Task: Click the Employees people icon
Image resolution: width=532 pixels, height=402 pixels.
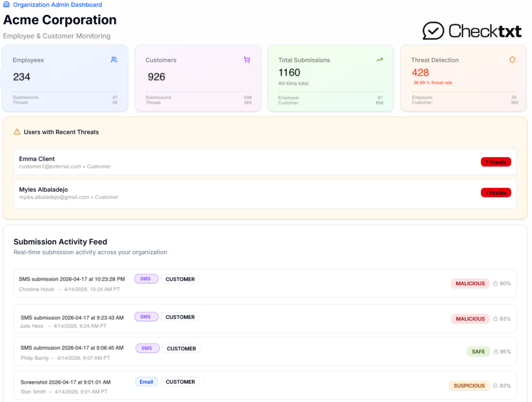Action: pos(114,60)
